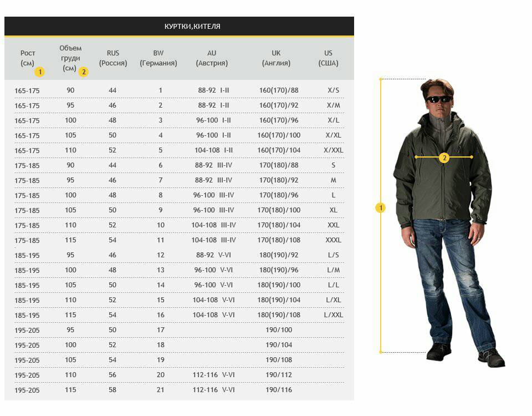This screenshot has width=532, height=416.
Task: Click US size X/S
Action: (x=333, y=90)
